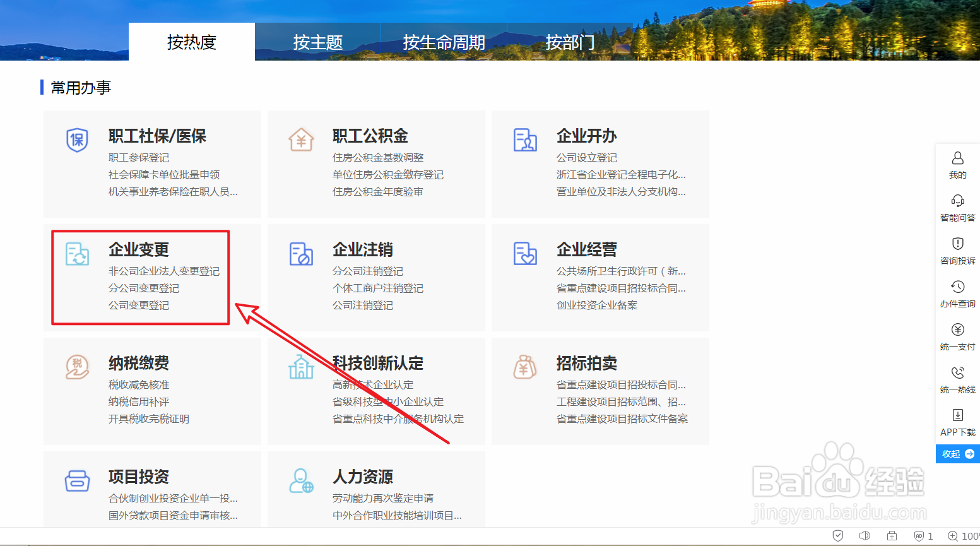The height and width of the screenshot is (546, 980).
Task: Switch to the 按主题 tab
Action: (x=317, y=42)
